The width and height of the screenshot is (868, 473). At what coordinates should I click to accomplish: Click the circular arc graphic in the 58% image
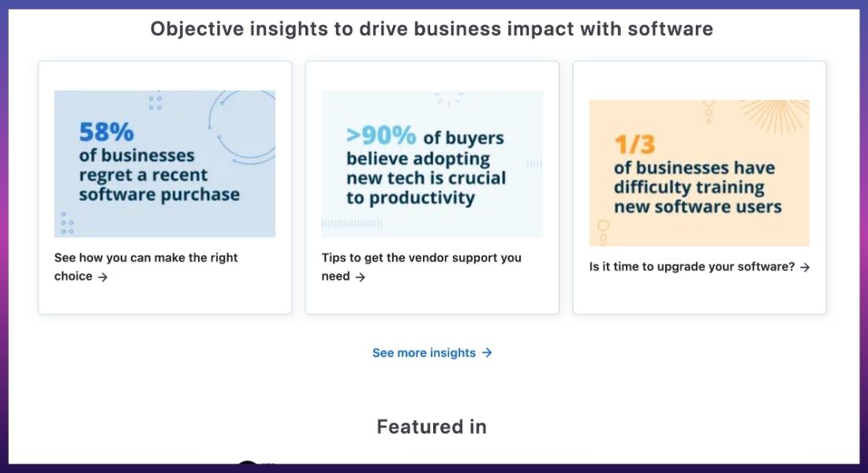[x=242, y=127]
